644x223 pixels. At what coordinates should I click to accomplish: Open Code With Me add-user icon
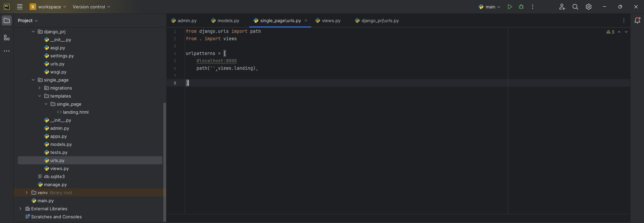coord(562,7)
